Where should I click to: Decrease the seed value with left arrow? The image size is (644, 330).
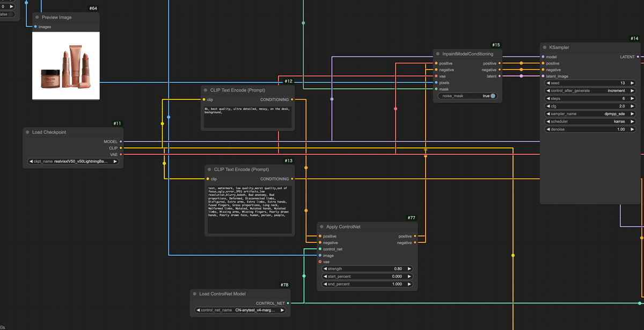coord(548,83)
